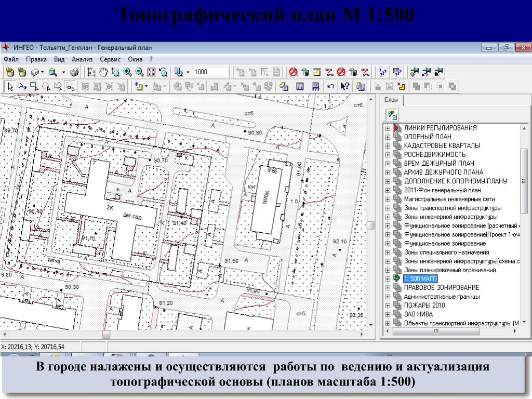The image size is (532, 399).
Task: Click status bar coordinates X: 20216,13
Action: 33,347
